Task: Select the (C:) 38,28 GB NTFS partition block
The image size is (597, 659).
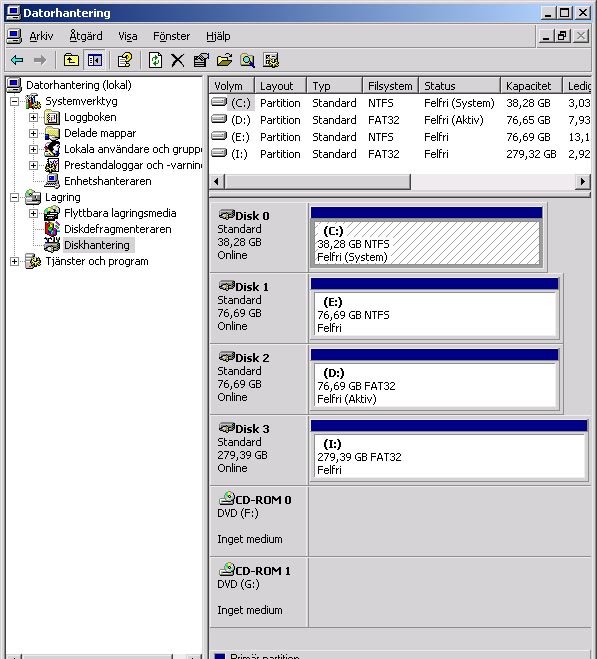Action: 426,243
